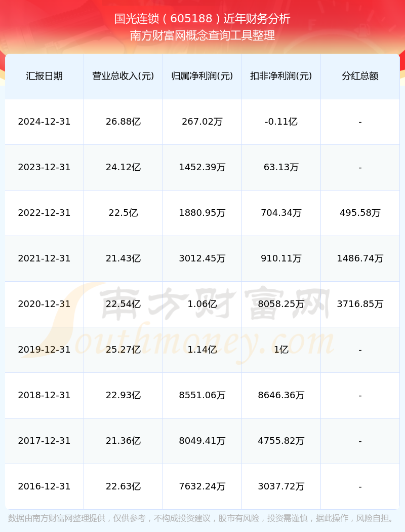Viewport: 405px width, 532px height.
Task: Click the dividend dash in 2023-12-31 row
Action: tap(360, 168)
